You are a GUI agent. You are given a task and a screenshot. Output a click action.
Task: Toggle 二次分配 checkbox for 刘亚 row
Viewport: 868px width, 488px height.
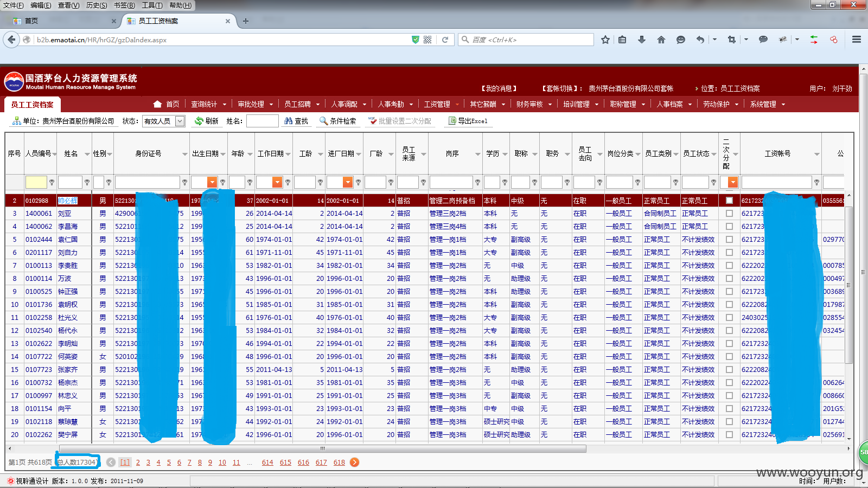(x=729, y=214)
